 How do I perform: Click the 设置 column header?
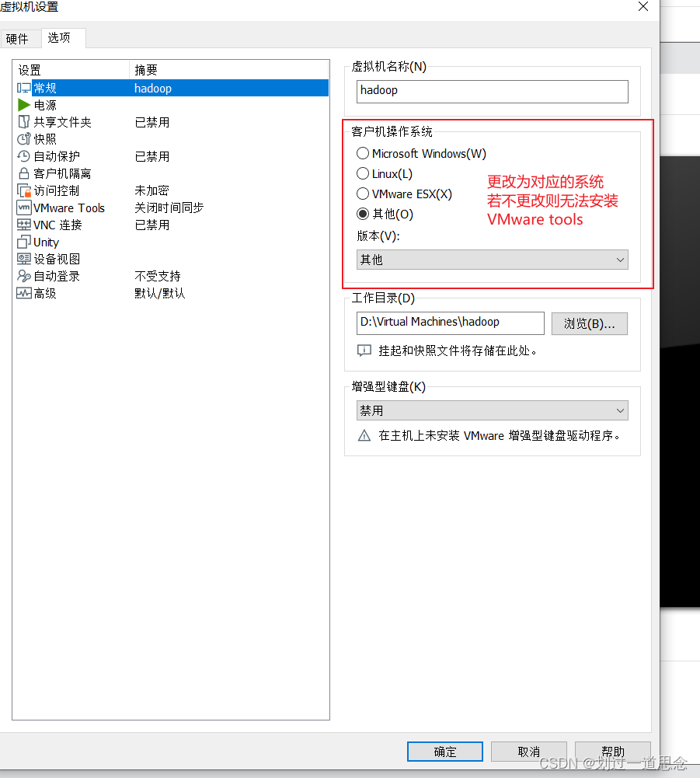click(71, 70)
